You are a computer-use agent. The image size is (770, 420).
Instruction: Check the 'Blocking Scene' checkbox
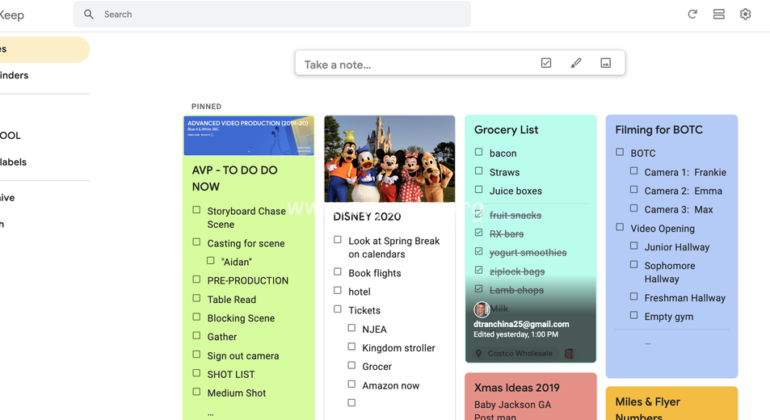point(196,317)
